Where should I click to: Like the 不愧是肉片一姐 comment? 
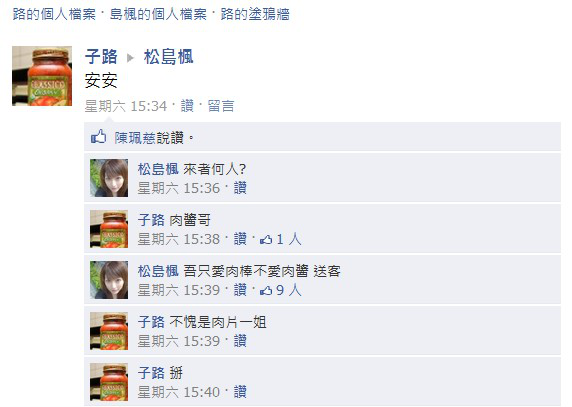240,341
